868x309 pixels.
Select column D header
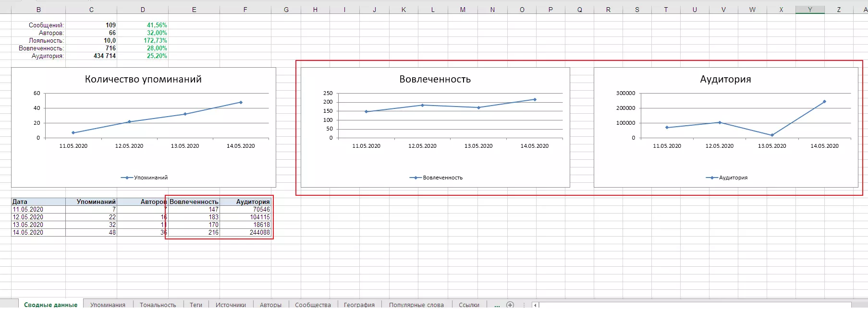click(143, 10)
